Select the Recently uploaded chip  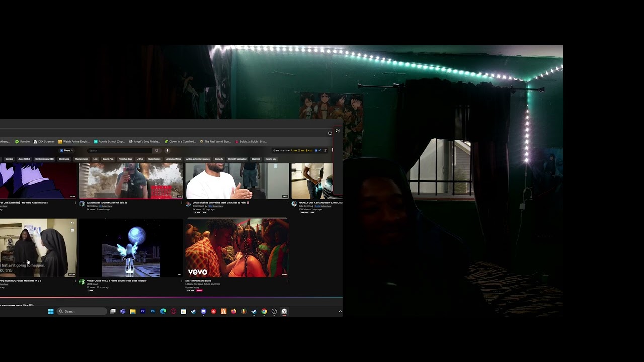tap(237, 159)
